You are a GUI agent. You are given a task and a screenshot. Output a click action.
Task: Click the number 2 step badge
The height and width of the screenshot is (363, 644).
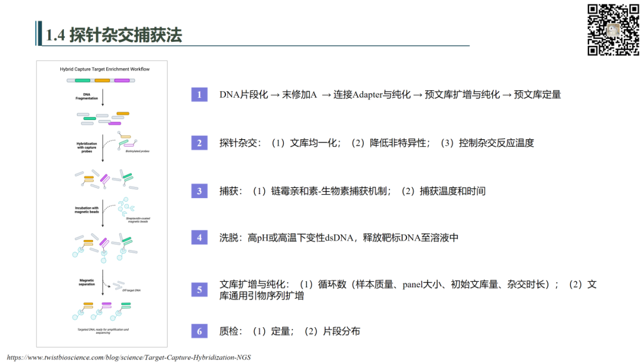pos(199,143)
